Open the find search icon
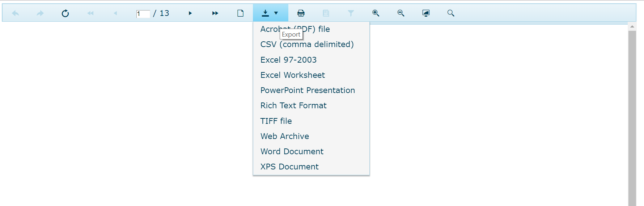This screenshot has width=644, height=206. point(451,13)
